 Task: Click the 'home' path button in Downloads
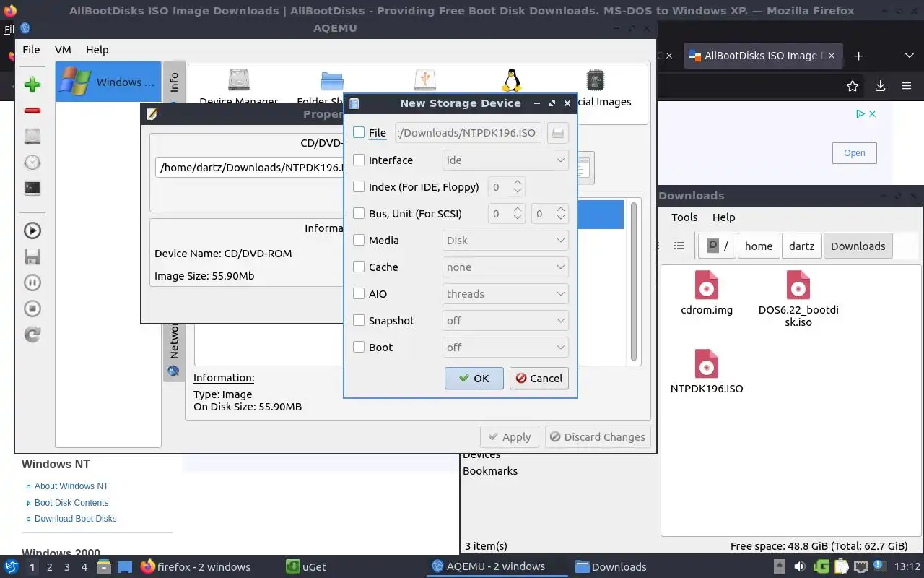[x=759, y=246]
